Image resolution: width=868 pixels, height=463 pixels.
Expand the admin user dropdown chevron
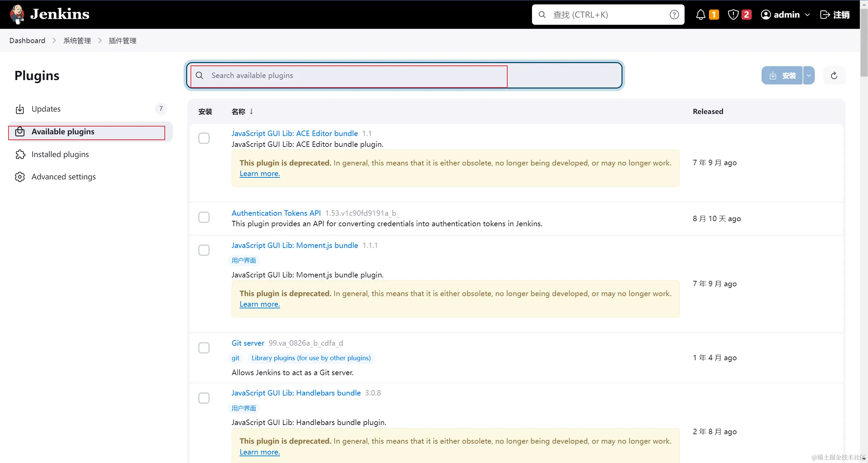[807, 15]
